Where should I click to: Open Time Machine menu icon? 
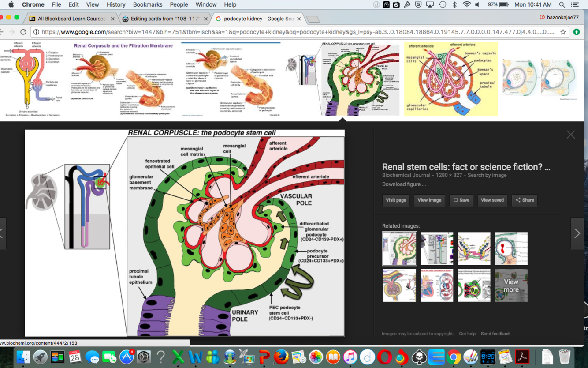click(x=443, y=4)
